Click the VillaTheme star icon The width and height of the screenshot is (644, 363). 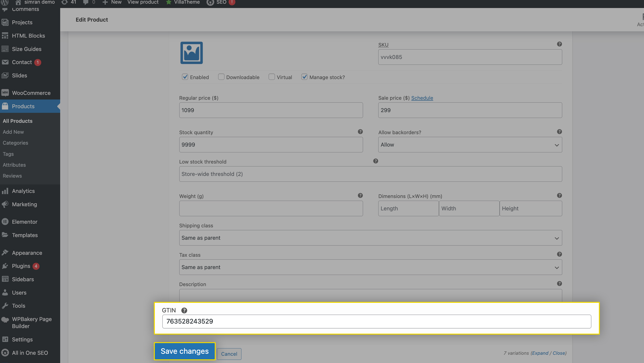(168, 2)
